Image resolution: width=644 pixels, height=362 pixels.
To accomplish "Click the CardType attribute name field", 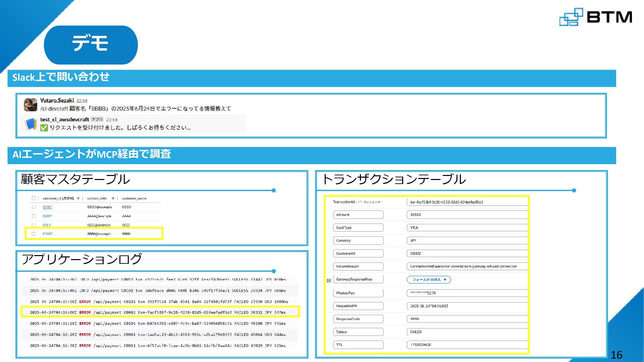I will 358,228.
